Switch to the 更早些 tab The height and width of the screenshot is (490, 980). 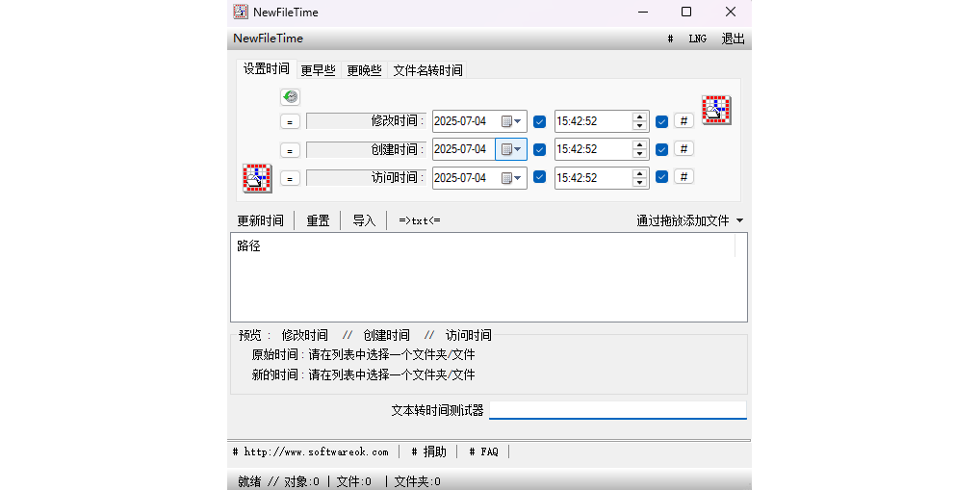pos(318,70)
